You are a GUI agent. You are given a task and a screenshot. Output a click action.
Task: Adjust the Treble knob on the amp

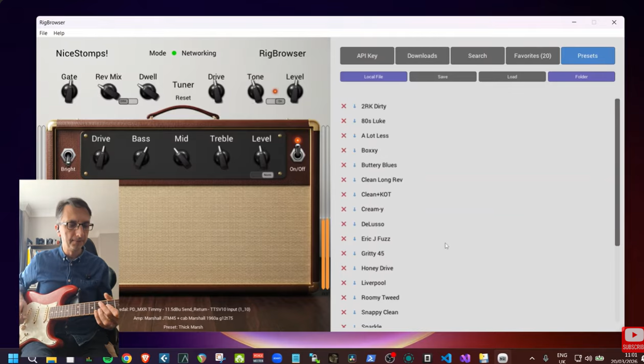222,157
